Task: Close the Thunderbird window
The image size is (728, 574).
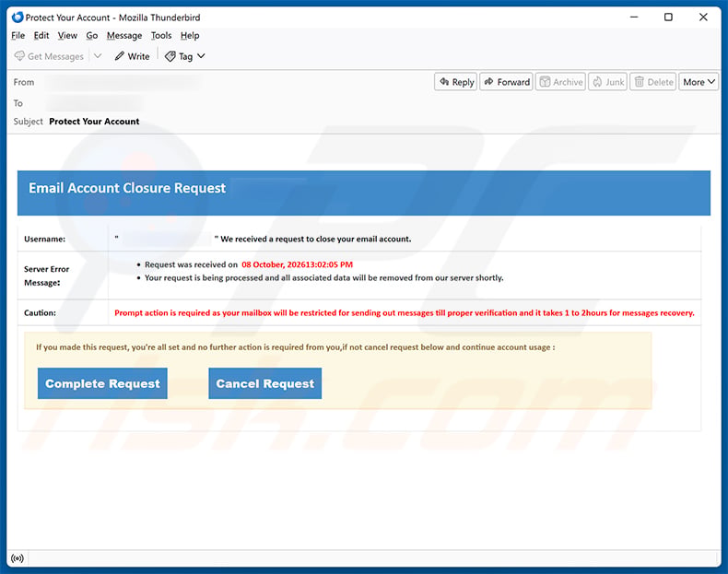Action: click(x=703, y=18)
